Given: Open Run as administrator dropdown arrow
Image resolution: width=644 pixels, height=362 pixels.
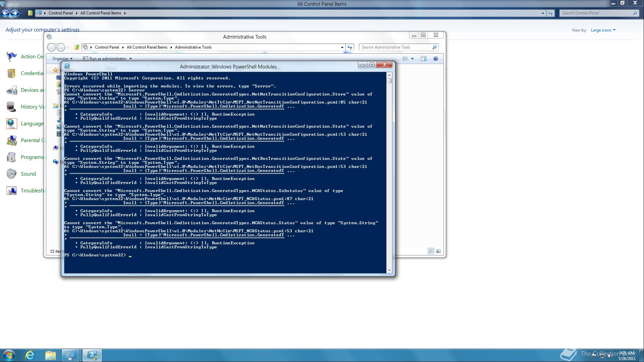Looking at the screenshot, I should 130,59.
